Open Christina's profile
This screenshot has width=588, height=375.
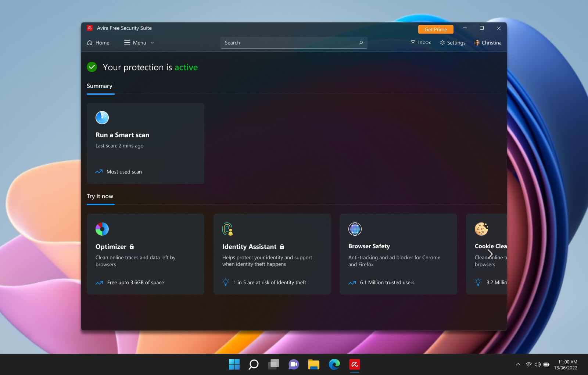point(488,43)
